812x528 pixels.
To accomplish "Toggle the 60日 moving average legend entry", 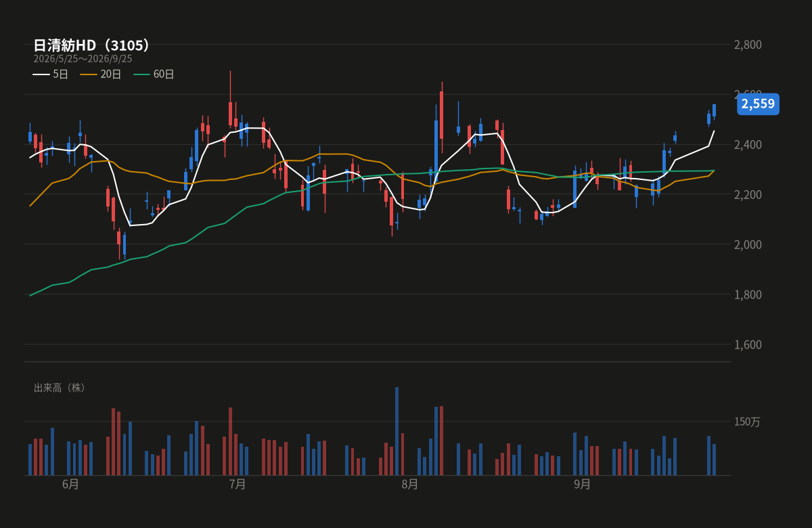I will (x=154, y=74).
